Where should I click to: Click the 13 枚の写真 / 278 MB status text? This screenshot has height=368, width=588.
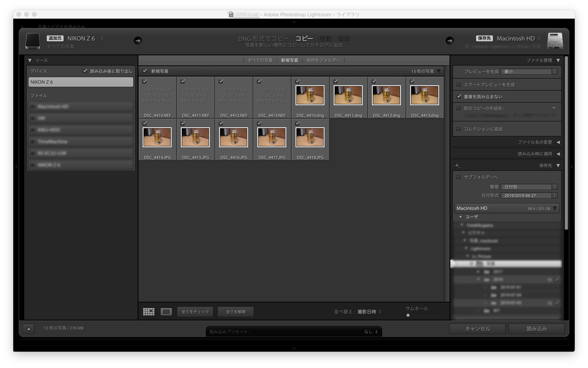pyautogui.click(x=64, y=328)
